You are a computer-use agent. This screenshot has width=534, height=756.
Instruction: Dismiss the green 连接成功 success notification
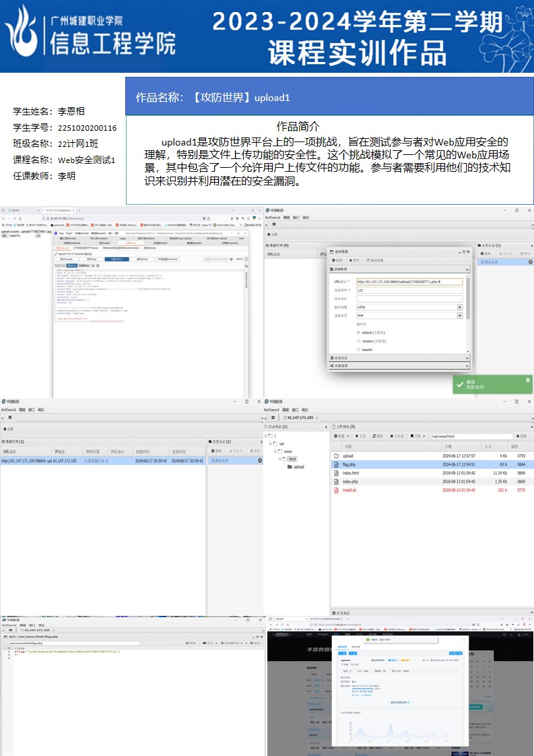click(528, 380)
